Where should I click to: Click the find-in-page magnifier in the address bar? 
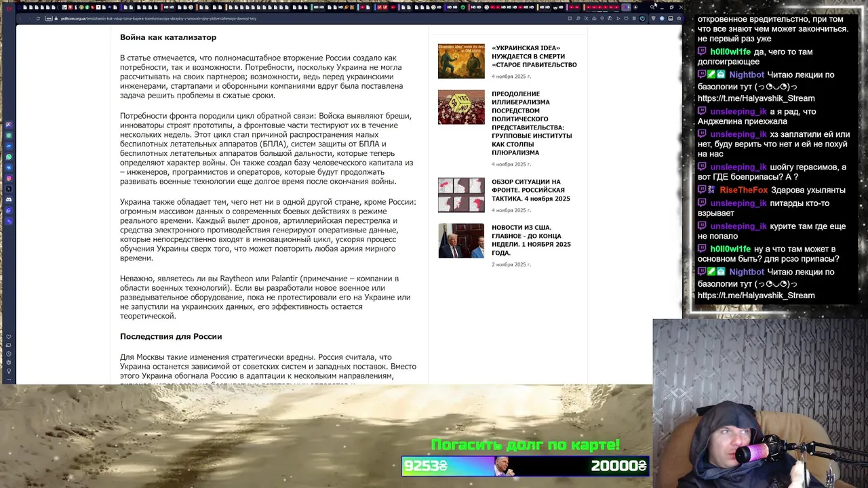tap(578, 18)
